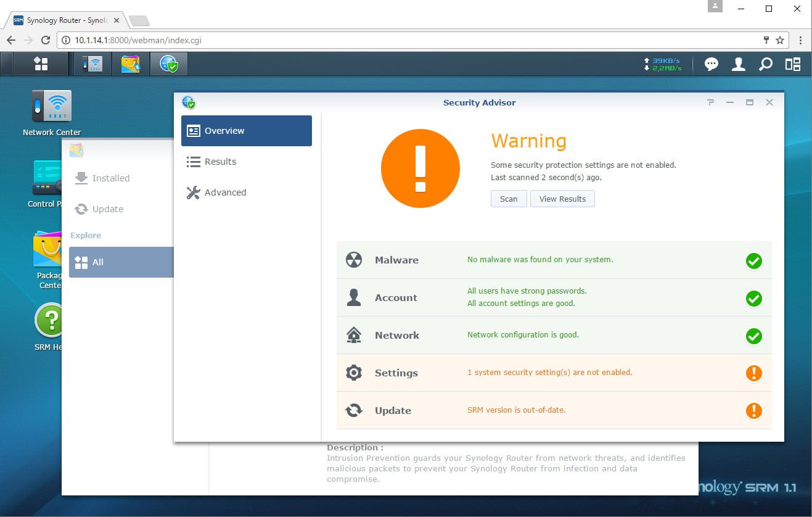Open the SRM main menu grid icon
The width and height of the screenshot is (812, 517).
41,64
